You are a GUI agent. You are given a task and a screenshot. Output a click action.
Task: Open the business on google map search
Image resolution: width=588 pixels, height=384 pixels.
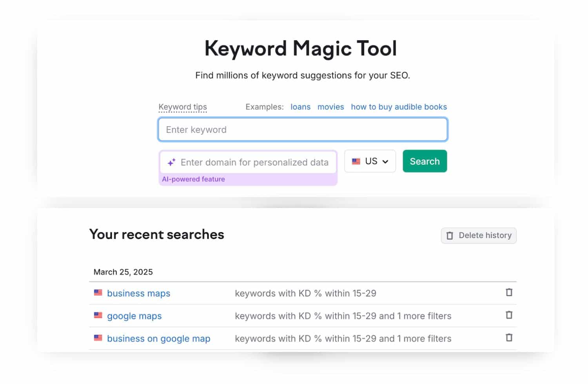click(x=158, y=339)
